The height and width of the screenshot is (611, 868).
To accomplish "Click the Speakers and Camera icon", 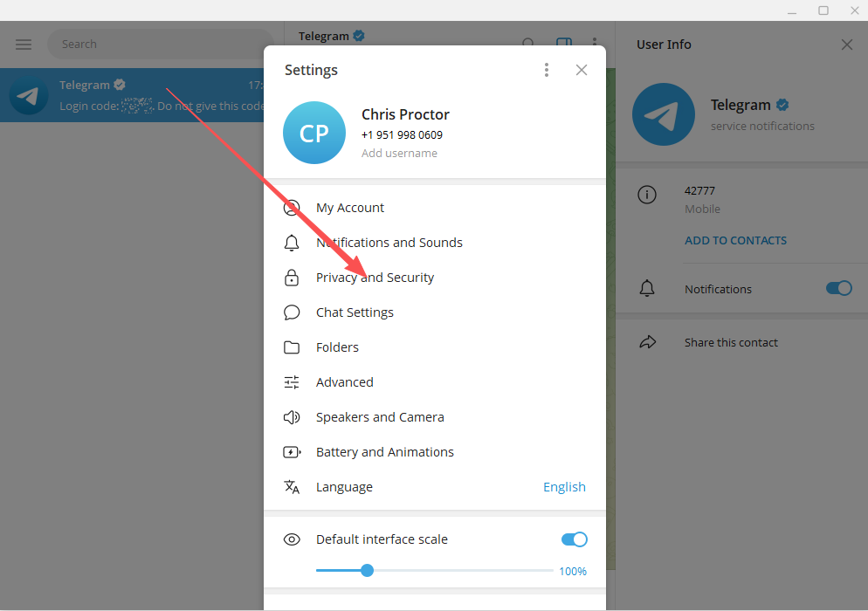I will coord(292,416).
